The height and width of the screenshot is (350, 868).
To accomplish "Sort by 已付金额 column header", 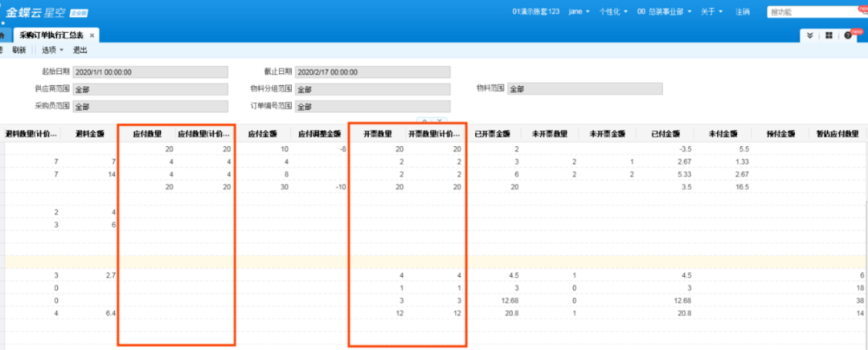I will (665, 133).
